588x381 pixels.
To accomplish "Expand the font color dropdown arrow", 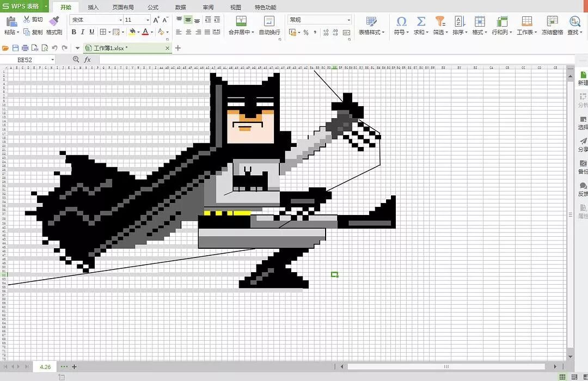I will pyautogui.click(x=152, y=33).
